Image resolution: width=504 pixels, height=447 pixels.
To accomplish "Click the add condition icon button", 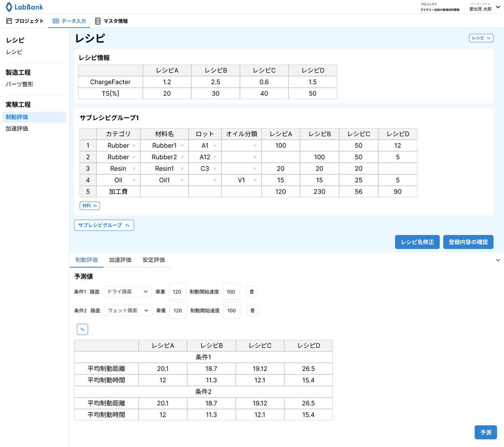I will point(82,329).
